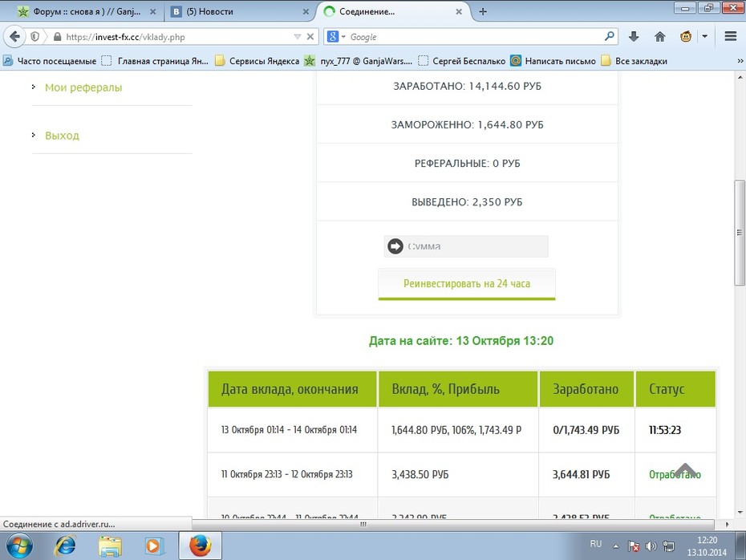Click the Firefox taskbar icon

(x=200, y=546)
